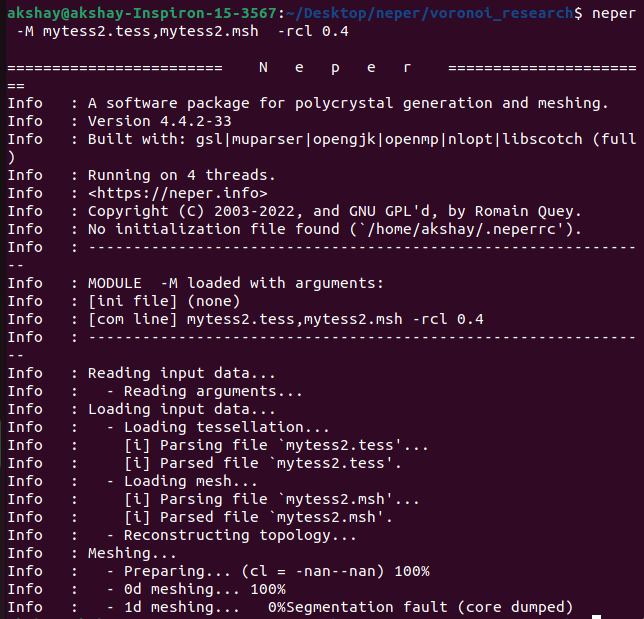
Task: Click 'Running on 4 threads.' line
Action: [x=182, y=175]
